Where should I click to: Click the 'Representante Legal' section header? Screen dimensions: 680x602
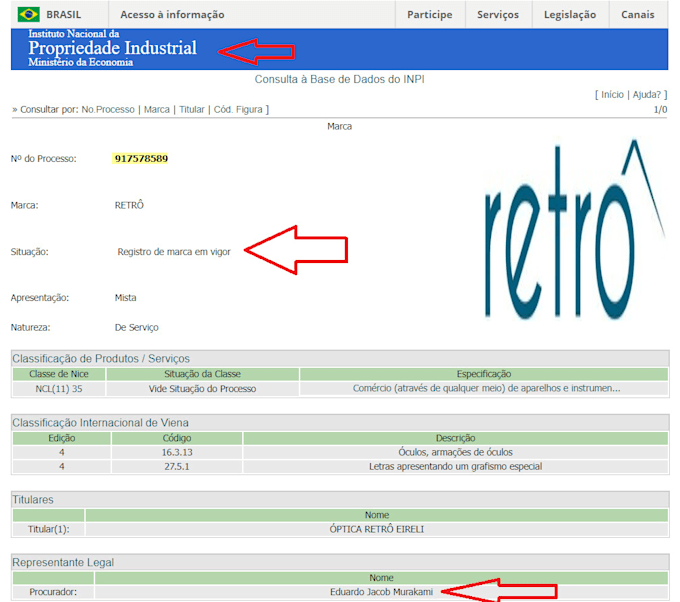pos(63,563)
